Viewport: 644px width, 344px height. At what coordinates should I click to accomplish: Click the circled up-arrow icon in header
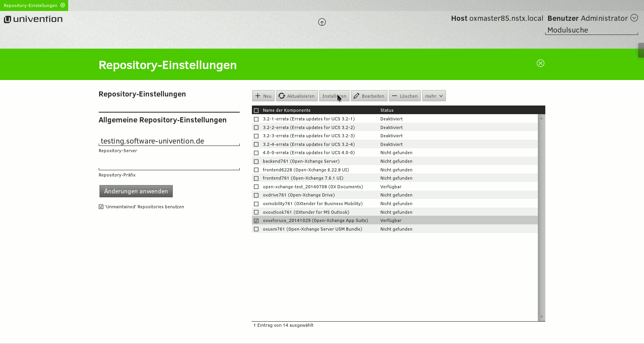(322, 22)
